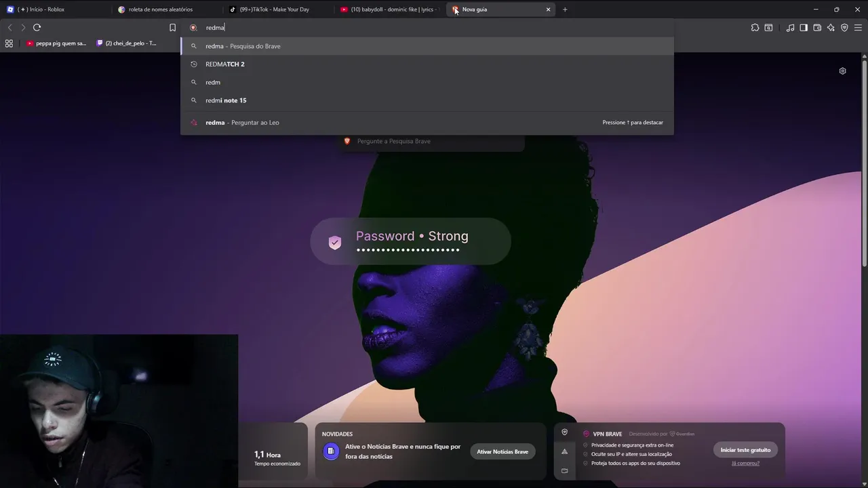This screenshot has width=868, height=488.
Task: Click the shield check icon on Password Strong banner
Action: (335, 243)
